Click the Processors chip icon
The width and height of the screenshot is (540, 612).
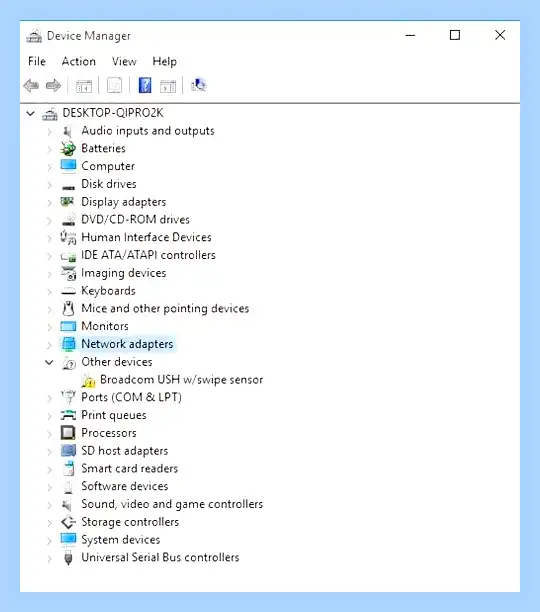pos(68,432)
